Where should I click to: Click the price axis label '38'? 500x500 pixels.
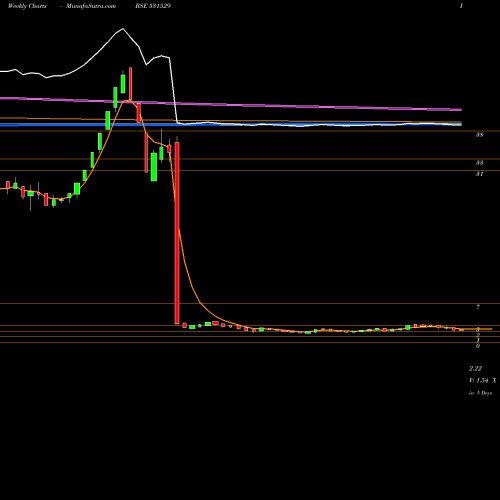(479, 135)
